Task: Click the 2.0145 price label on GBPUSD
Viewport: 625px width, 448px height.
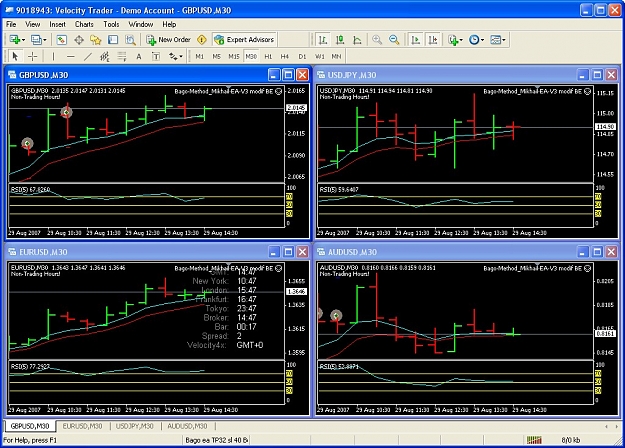Action: coord(296,108)
